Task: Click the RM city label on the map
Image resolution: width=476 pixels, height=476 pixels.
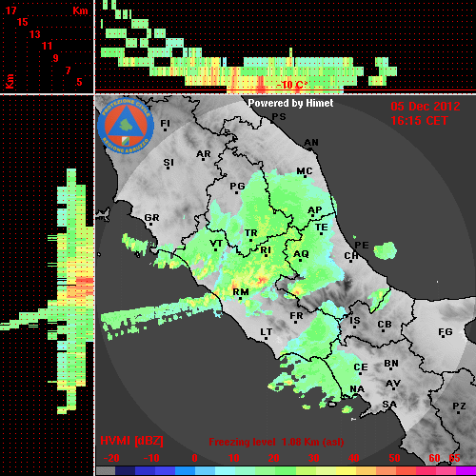Action: point(241,292)
